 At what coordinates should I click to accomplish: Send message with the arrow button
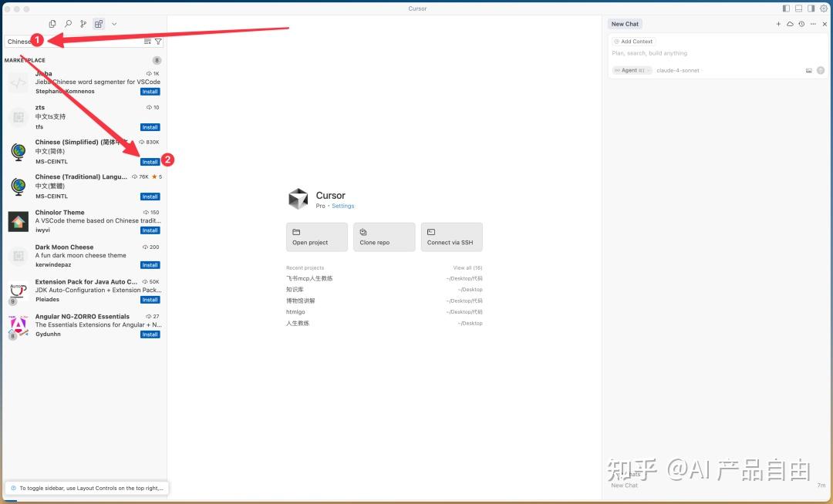coord(821,71)
